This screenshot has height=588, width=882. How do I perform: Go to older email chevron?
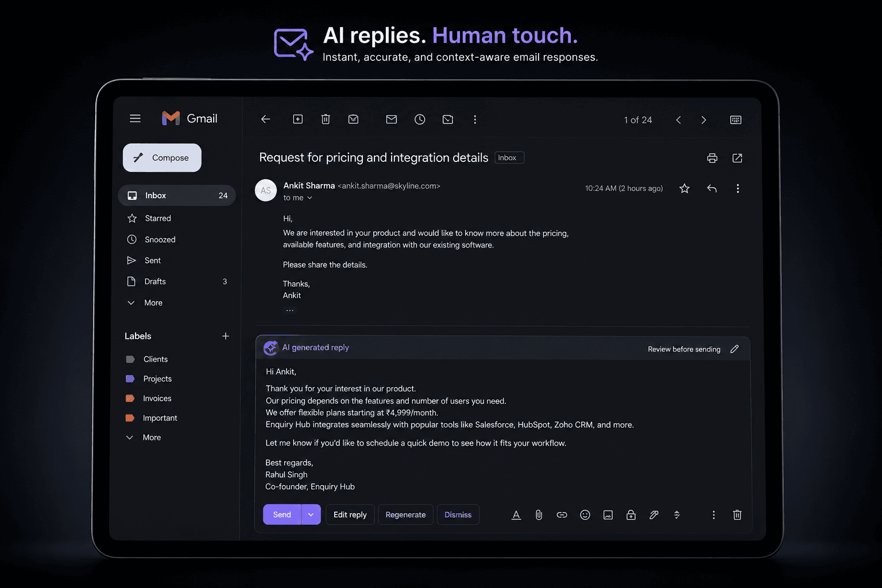(x=703, y=120)
